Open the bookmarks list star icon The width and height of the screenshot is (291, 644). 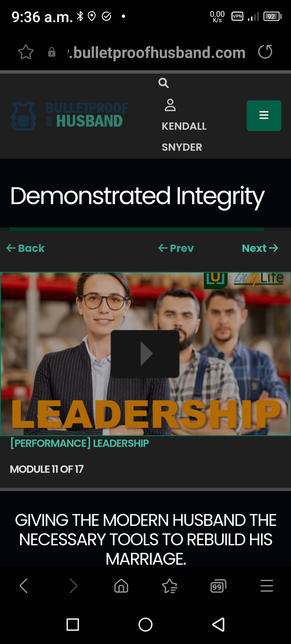click(170, 586)
